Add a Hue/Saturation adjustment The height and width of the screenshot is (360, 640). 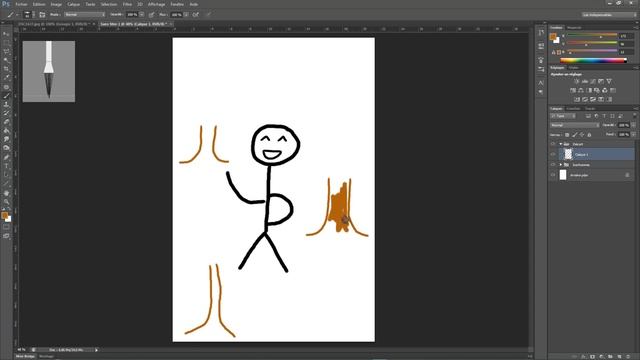[x=573, y=90]
